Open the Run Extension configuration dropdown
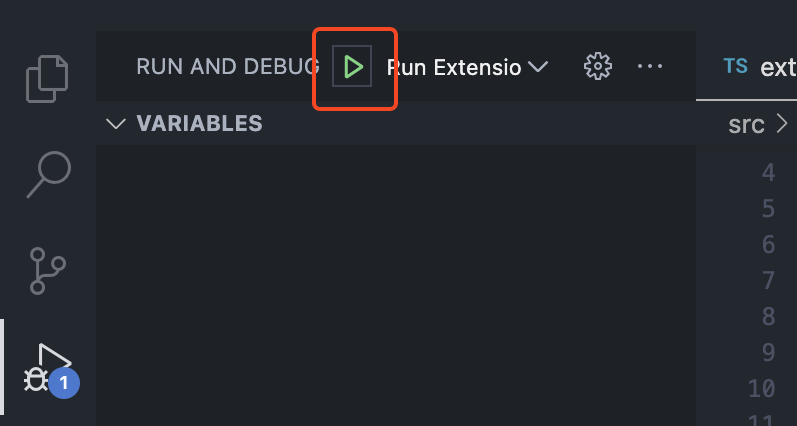The height and width of the screenshot is (426, 797). tap(467, 67)
